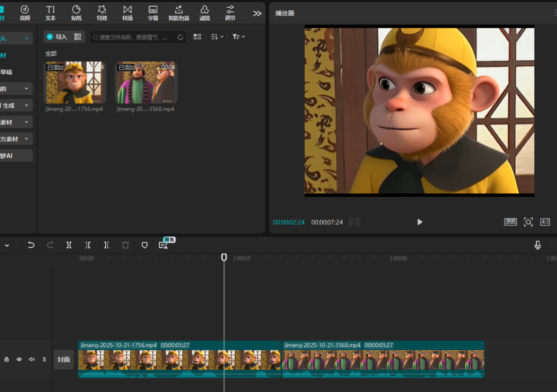Image resolution: width=557 pixels, height=392 pixels.
Task: Mute the main track audio
Action: point(32,359)
